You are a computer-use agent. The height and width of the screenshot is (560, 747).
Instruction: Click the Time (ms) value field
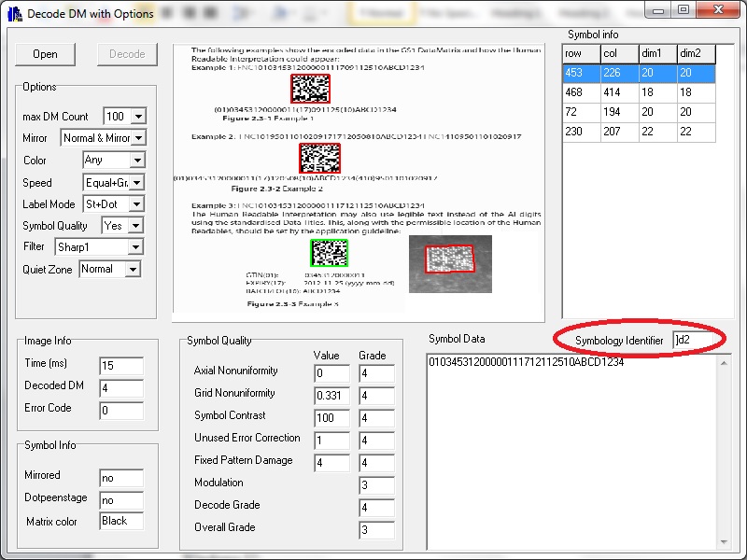(x=121, y=366)
